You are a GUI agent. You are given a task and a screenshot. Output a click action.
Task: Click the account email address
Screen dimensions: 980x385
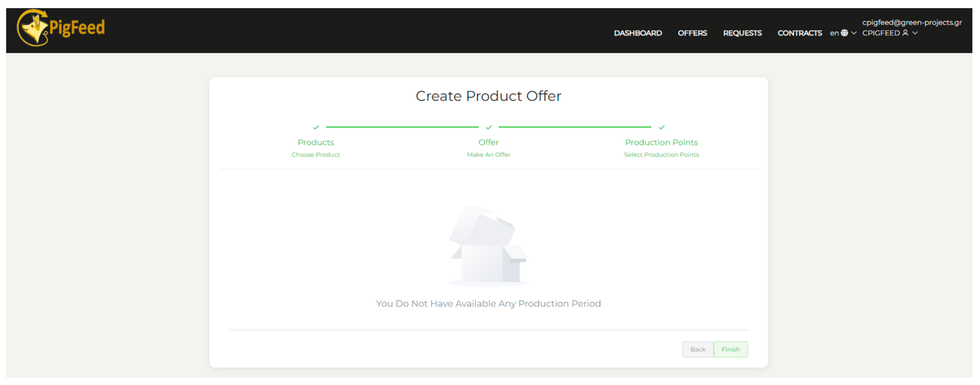pyautogui.click(x=912, y=22)
